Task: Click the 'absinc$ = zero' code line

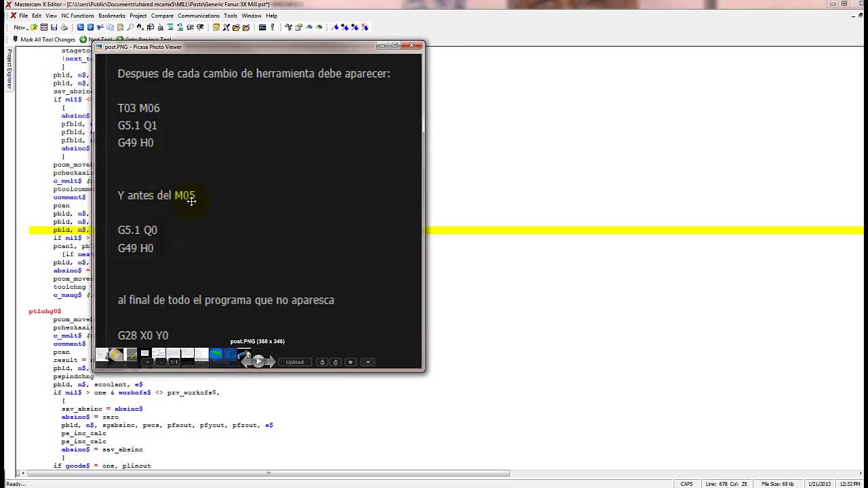Action: (90, 417)
